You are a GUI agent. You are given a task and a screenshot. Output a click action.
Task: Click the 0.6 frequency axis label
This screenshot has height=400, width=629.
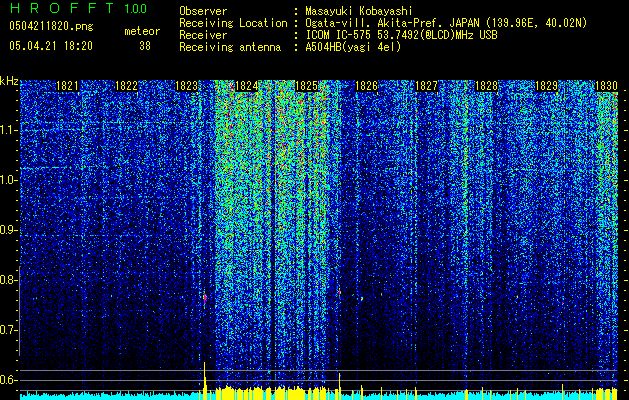point(9,380)
